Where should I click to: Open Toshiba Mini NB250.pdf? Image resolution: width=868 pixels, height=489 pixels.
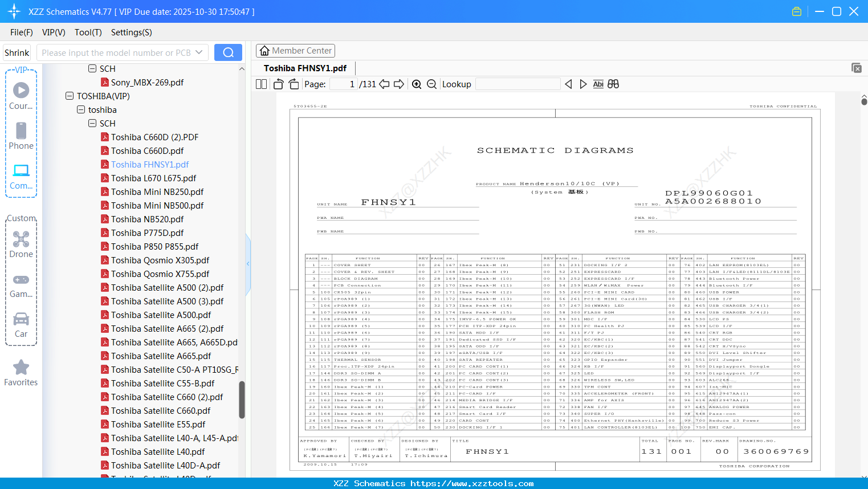(157, 191)
